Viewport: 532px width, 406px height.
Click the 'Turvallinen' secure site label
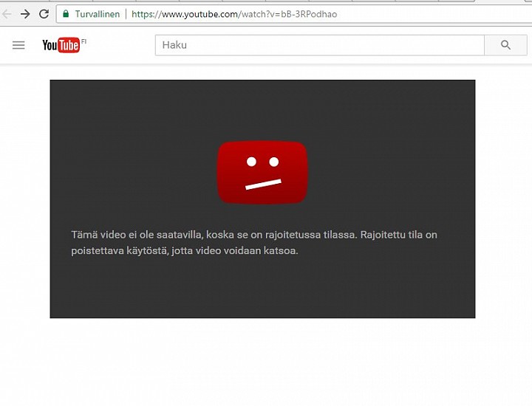point(98,14)
